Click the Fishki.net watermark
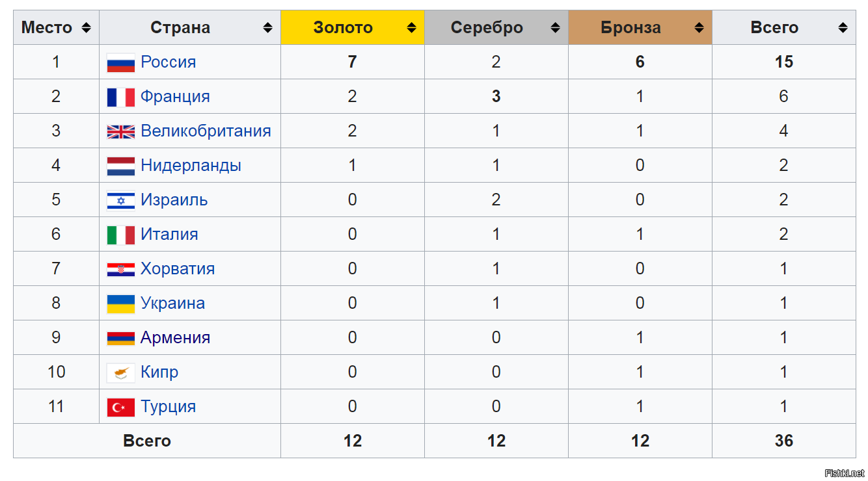 [x=844, y=473]
